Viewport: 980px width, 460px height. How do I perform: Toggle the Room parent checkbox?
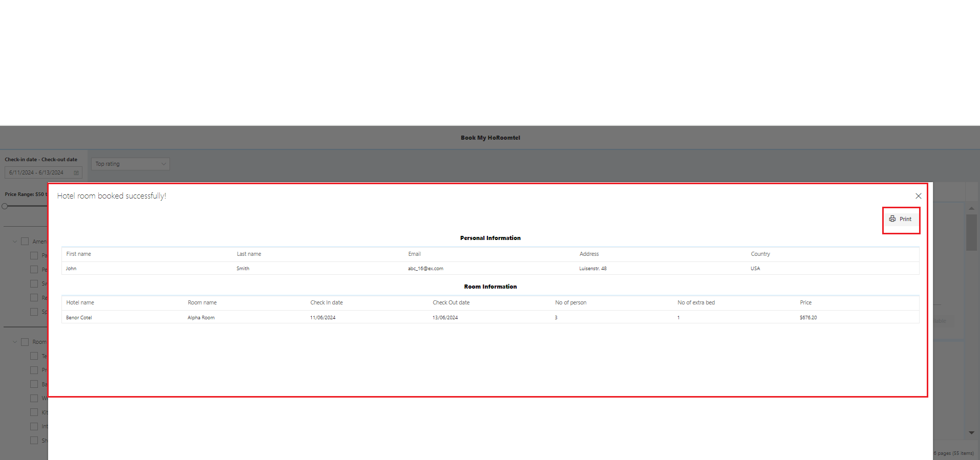click(x=25, y=342)
